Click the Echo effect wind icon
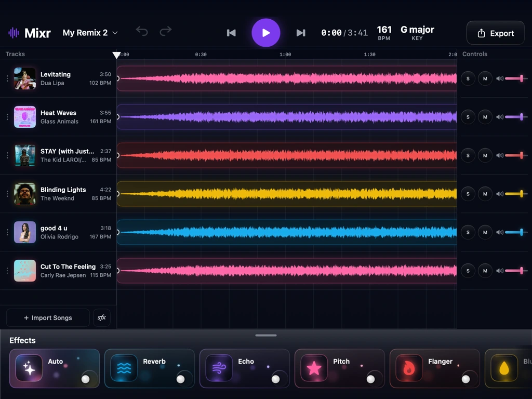The height and width of the screenshot is (399, 532). coord(219,368)
